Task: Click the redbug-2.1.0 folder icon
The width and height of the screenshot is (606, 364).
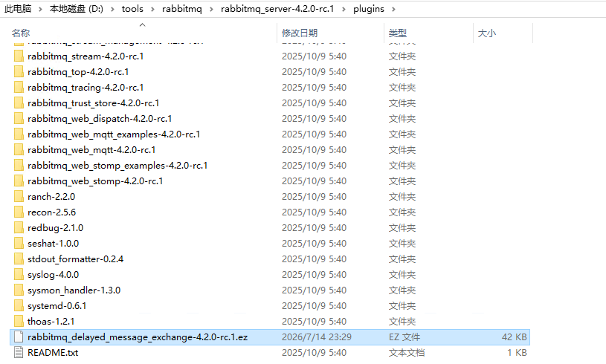Action: tap(19, 228)
